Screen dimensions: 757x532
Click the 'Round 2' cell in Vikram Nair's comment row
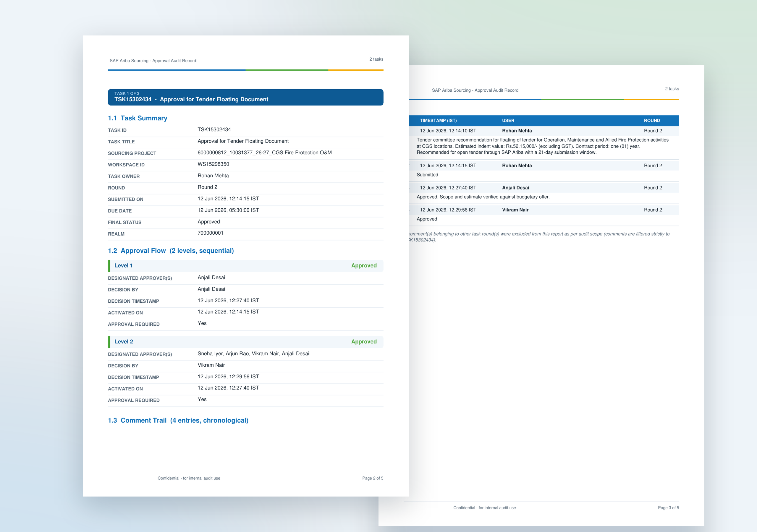(x=653, y=210)
